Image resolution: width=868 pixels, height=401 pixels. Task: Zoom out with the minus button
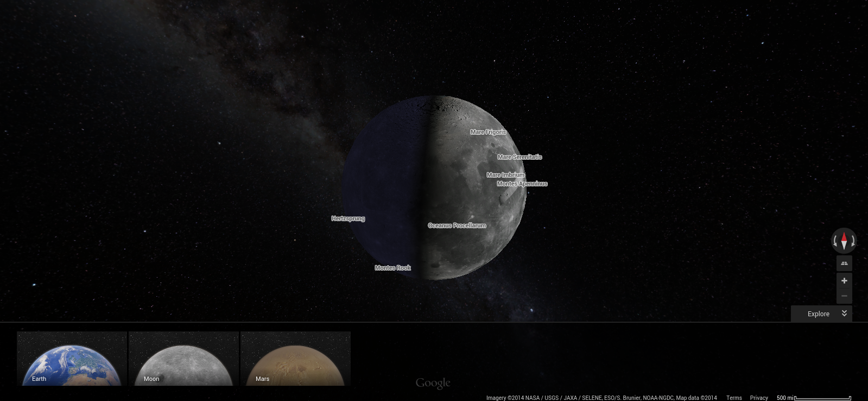pyautogui.click(x=844, y=296)
